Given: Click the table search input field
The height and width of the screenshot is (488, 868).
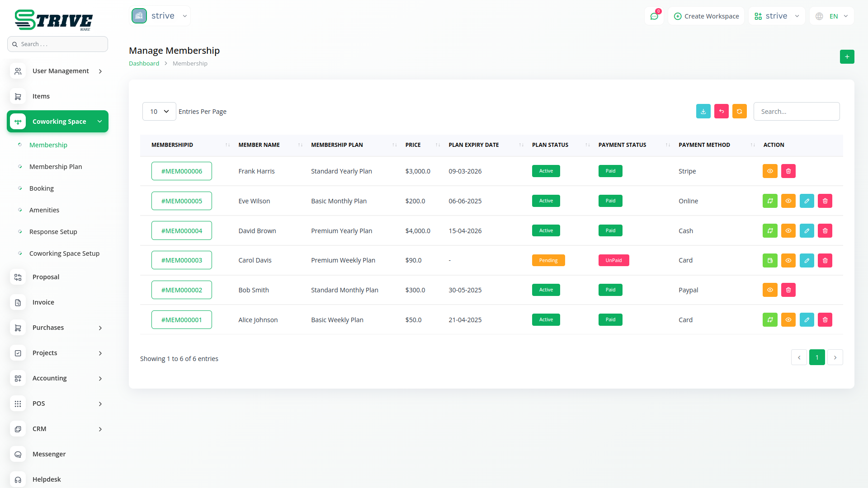Looking at the screenshot, I should pyautogui.click(x=796, y=112).
